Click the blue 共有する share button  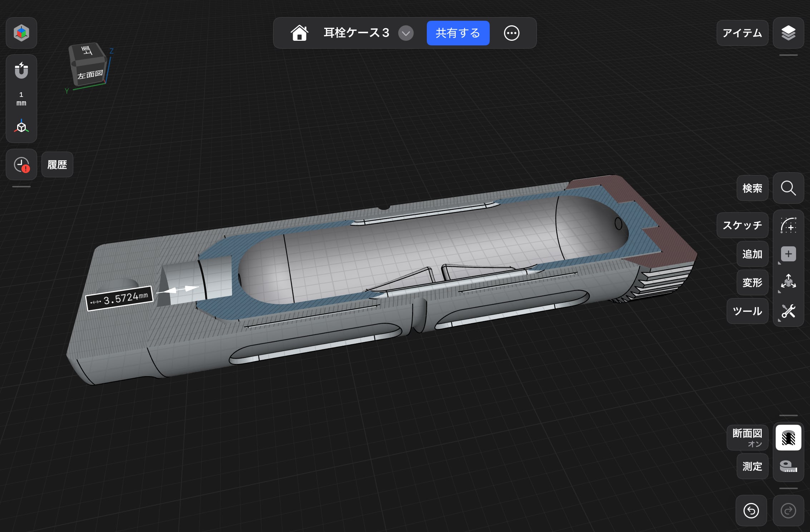click(x=458, y=33)
